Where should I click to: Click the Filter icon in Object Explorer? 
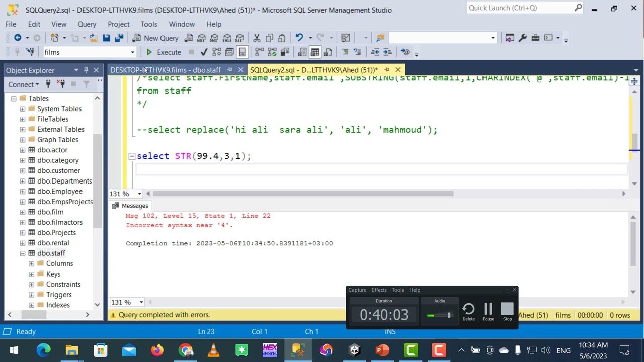[x=86, y=84]
